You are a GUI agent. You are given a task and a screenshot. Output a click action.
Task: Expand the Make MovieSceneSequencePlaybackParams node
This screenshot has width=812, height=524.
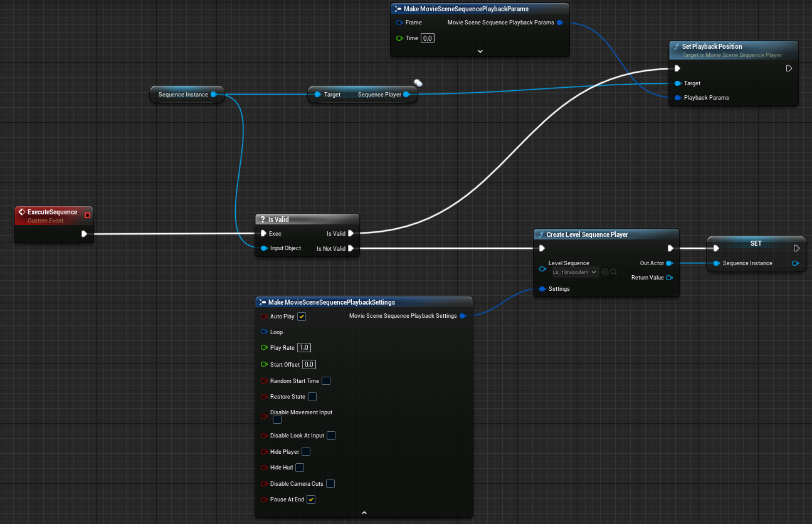(480, 51)
